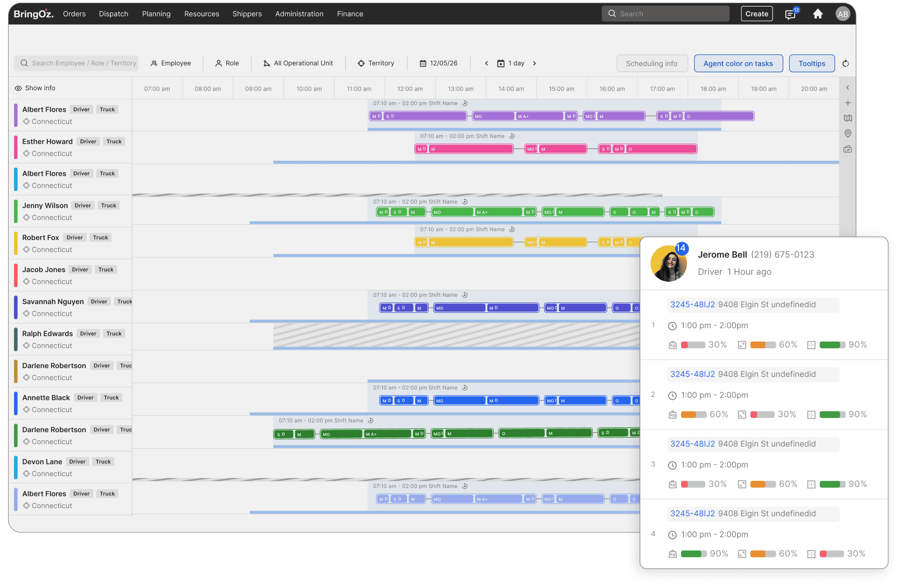Open the Dispatch menu
Screen dimensions: 902x588
pyautogui.click(x=114, y=14)
